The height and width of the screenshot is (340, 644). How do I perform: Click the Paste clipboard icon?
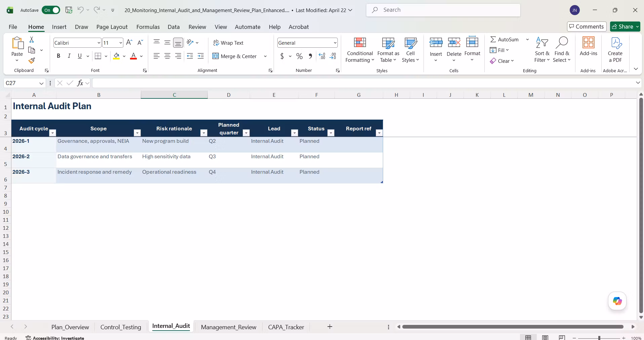click(x=17, y=43)
